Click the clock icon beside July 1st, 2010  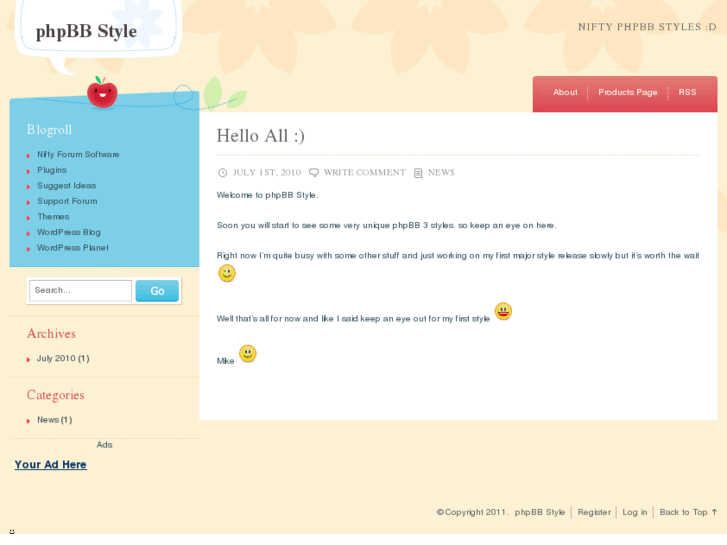tap(223, 173)
